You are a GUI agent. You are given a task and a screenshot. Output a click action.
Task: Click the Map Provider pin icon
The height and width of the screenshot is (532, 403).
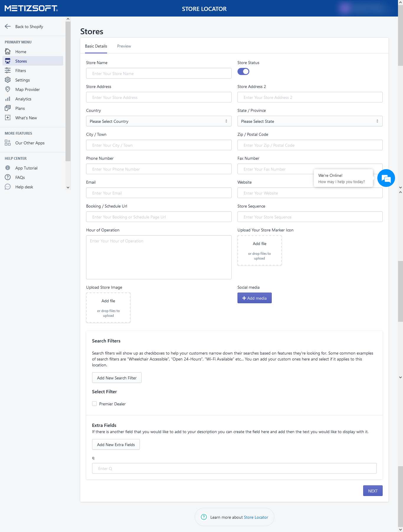tap(8, 89)
